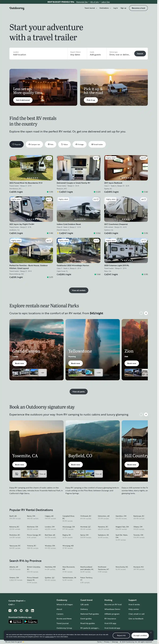
Task: Toggle the Pets filter chip
Action: click(x=51, y=144)
